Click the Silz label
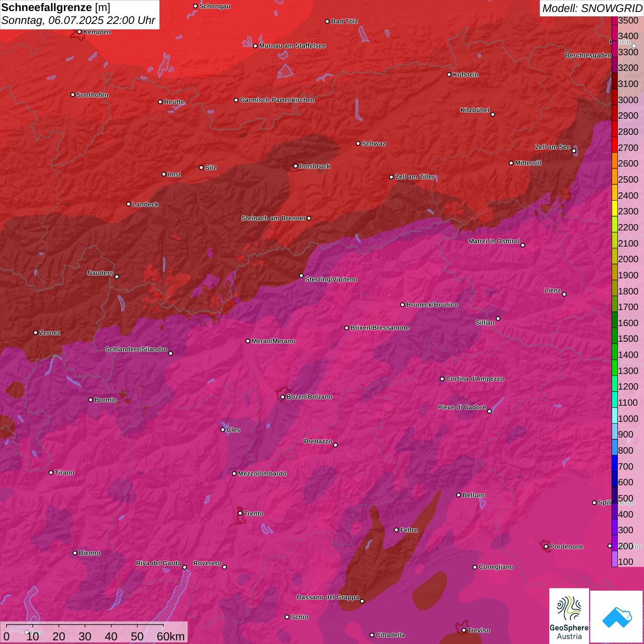Viewport: 644px width, 644px height. point(211,167)
